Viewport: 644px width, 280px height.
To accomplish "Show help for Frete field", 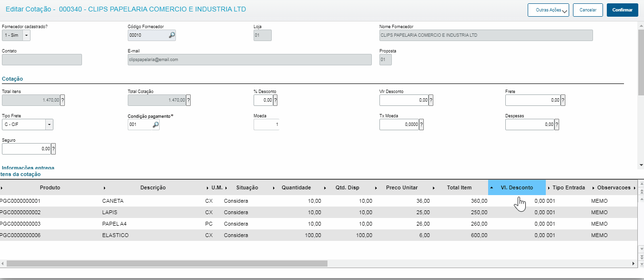I will [562, 100].
